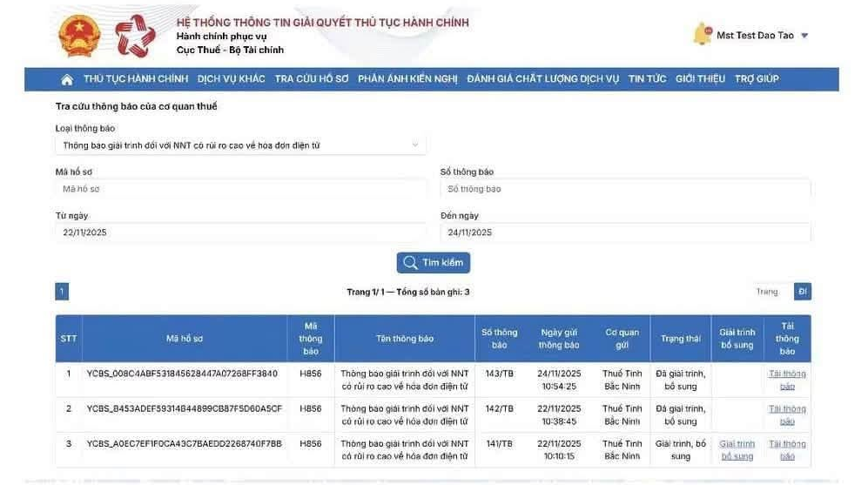Click the Từ ngày date field
Viewport: 868px width, 485px height.
(x=240, y=232)
